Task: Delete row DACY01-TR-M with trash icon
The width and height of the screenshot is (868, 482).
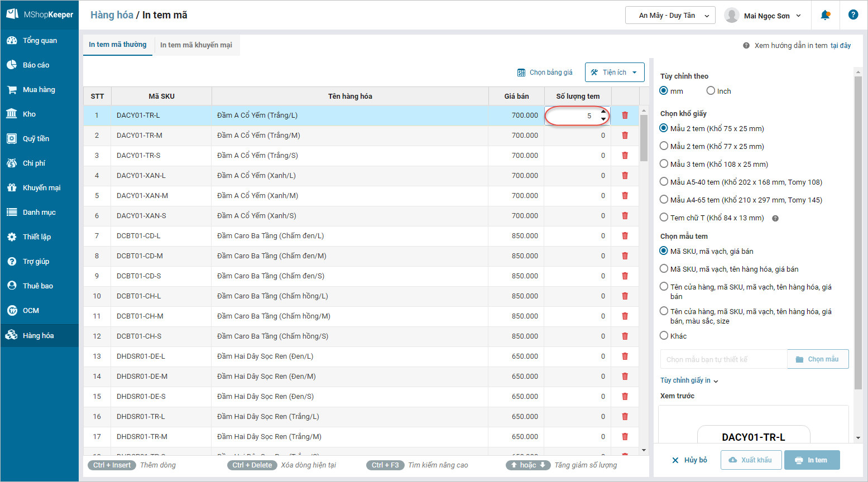Action: pyautogui.click(x=625, y=136)
